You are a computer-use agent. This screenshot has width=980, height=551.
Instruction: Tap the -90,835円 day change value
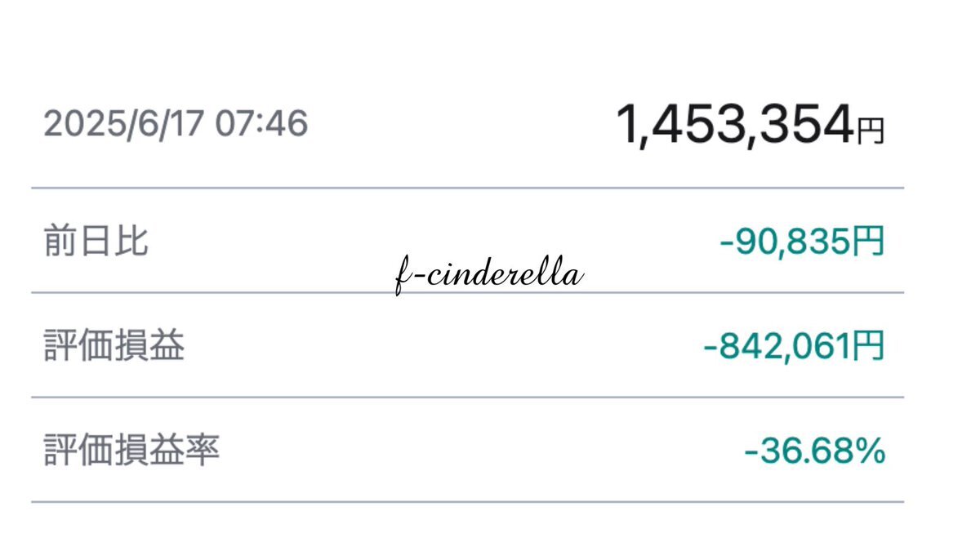click(x=802, y=242)
